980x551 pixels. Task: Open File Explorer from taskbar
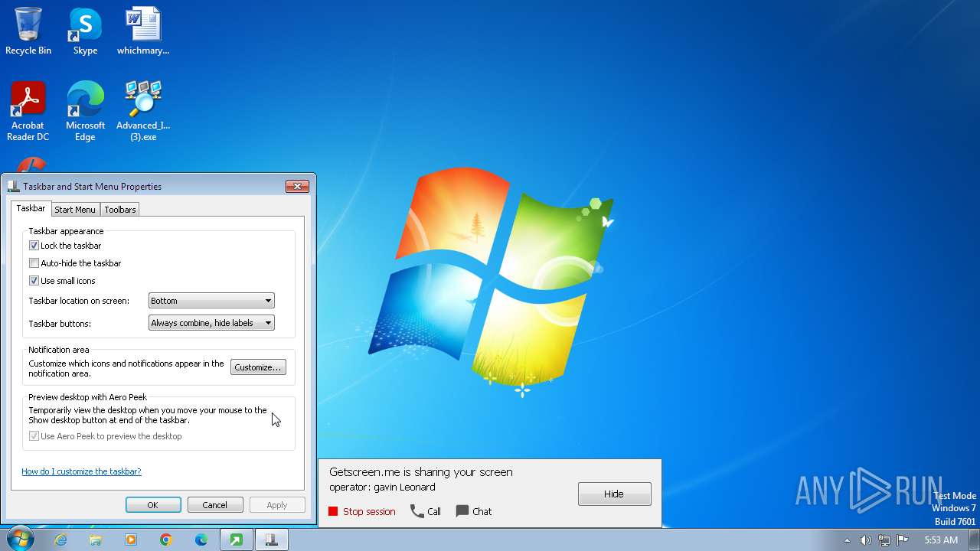pos(96,540)
